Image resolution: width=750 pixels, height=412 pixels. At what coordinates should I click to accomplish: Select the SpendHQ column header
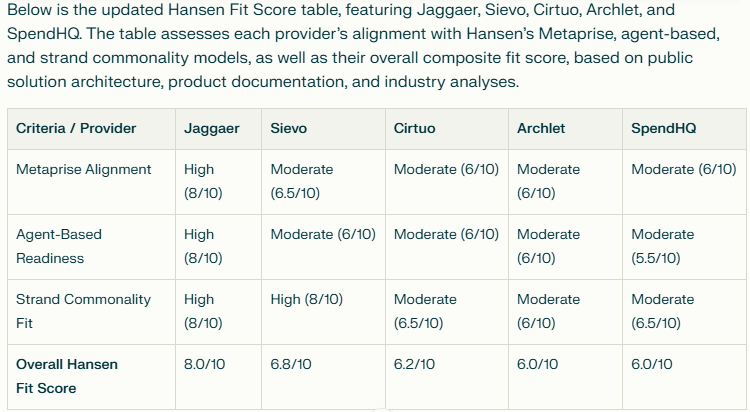click(664, 128)
